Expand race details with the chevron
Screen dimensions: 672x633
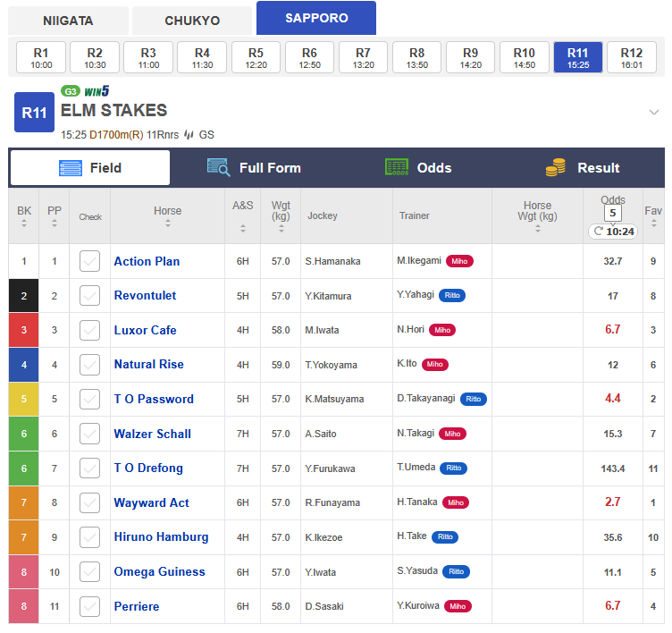[653, 113]
